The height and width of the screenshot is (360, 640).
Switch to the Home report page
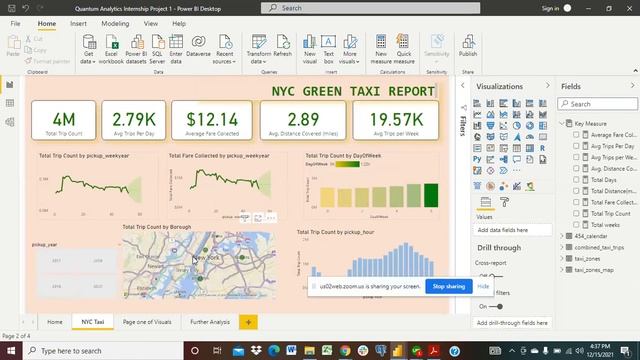tap(55, 322)
